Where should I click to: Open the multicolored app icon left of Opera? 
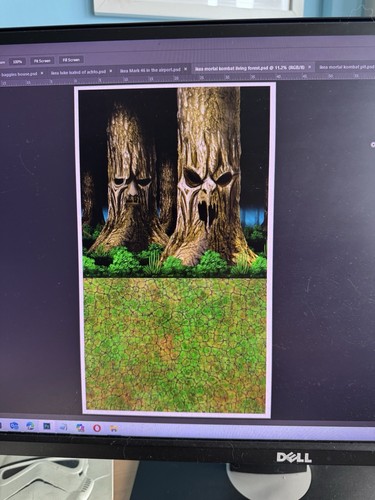[80, 427]
